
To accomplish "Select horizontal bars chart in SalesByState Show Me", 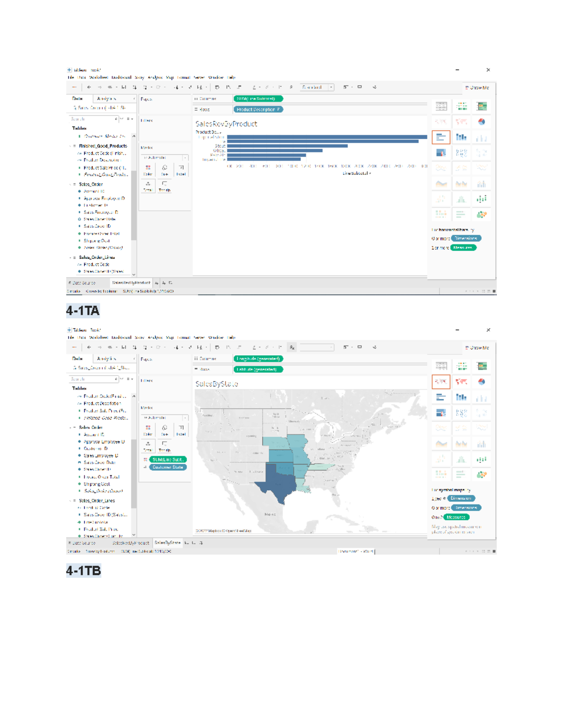I will pyautogui.click(x=441, y=398).
